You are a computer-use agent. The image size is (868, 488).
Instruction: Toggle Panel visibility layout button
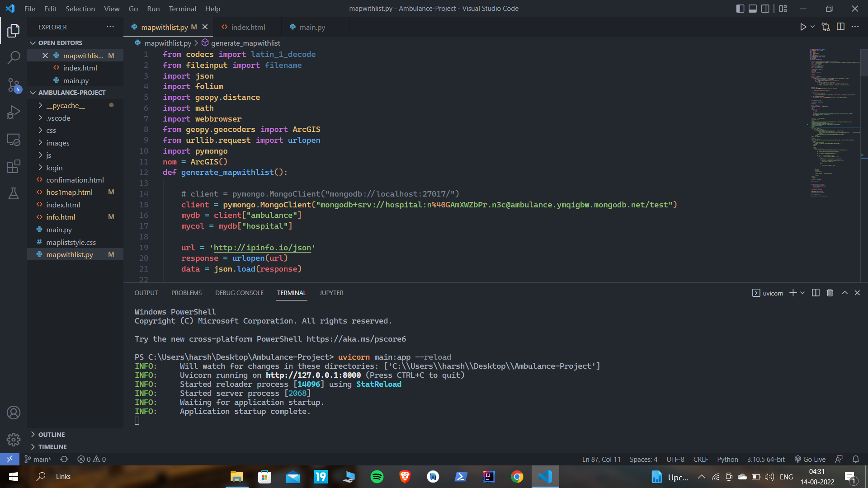coord(753,9)
